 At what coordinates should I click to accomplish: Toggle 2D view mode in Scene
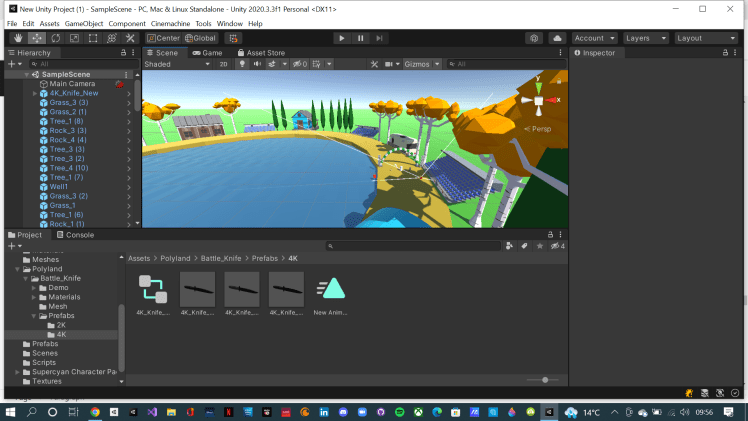[x=224, y=64]
